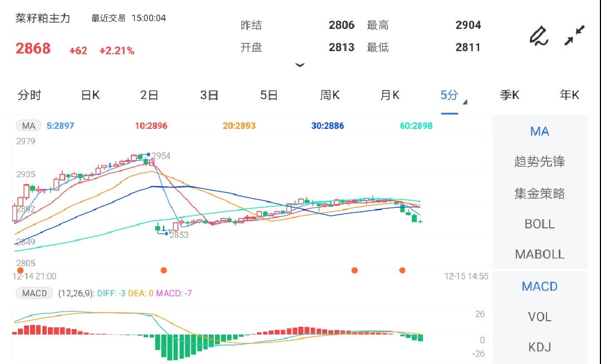The image size is (601, 364).
Task: Tap the current price 2868
Action: coord(33,48)
